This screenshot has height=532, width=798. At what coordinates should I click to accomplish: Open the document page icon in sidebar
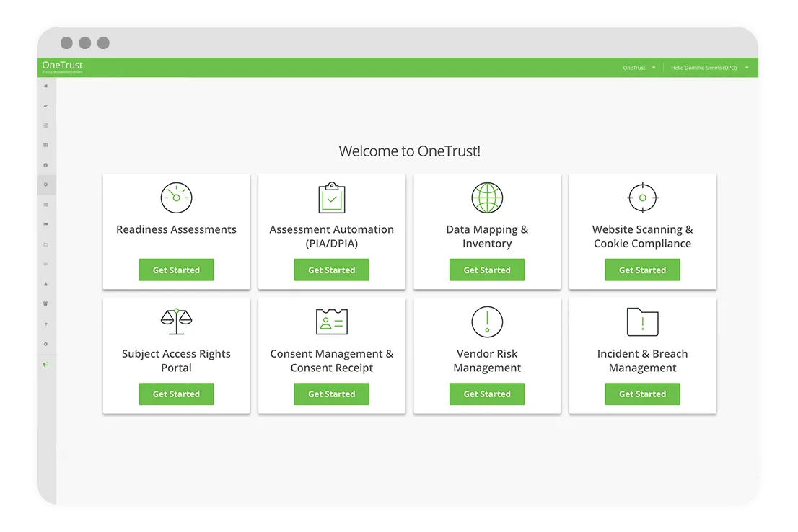[x=45, y=125]
